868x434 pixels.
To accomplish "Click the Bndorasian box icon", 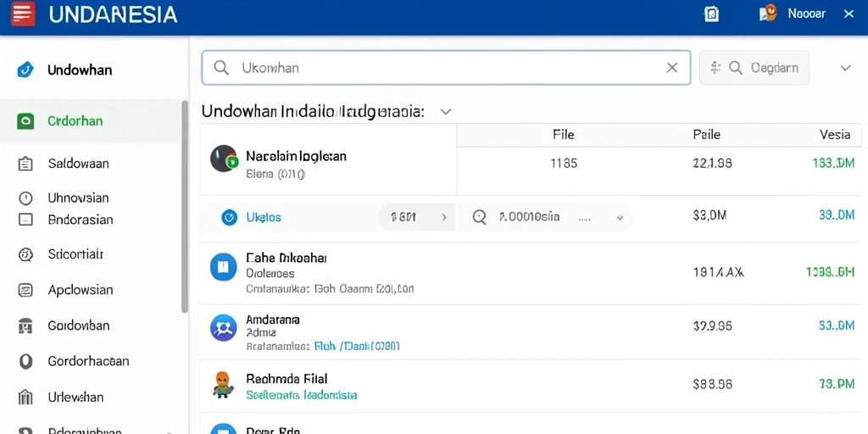I will pos(25,220).
